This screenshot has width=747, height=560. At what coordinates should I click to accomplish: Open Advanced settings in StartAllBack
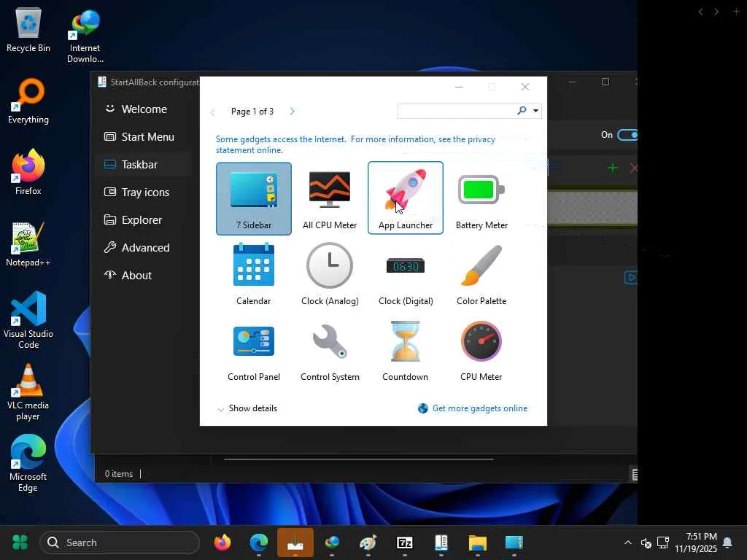pyautogui.click(x=144, y=247)
